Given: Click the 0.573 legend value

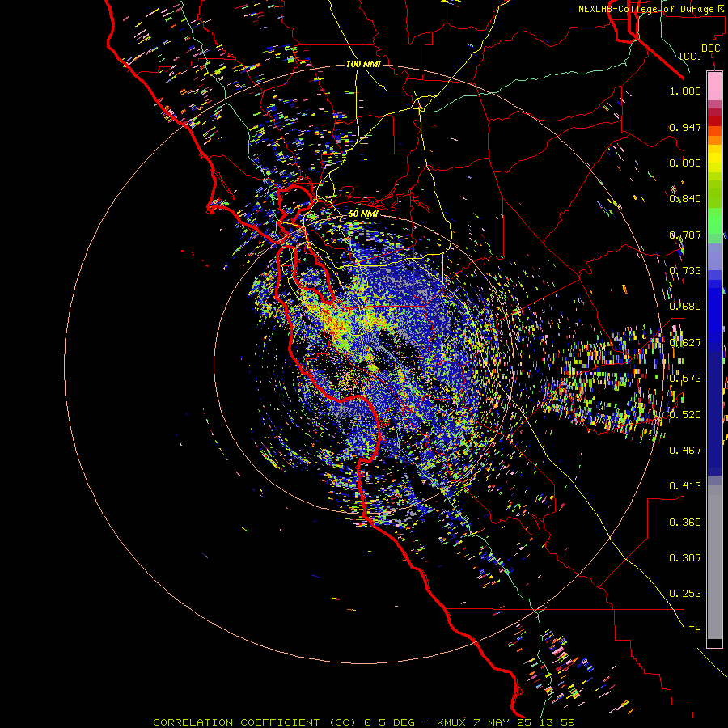Looking at the screenshot, I should 685,379.
